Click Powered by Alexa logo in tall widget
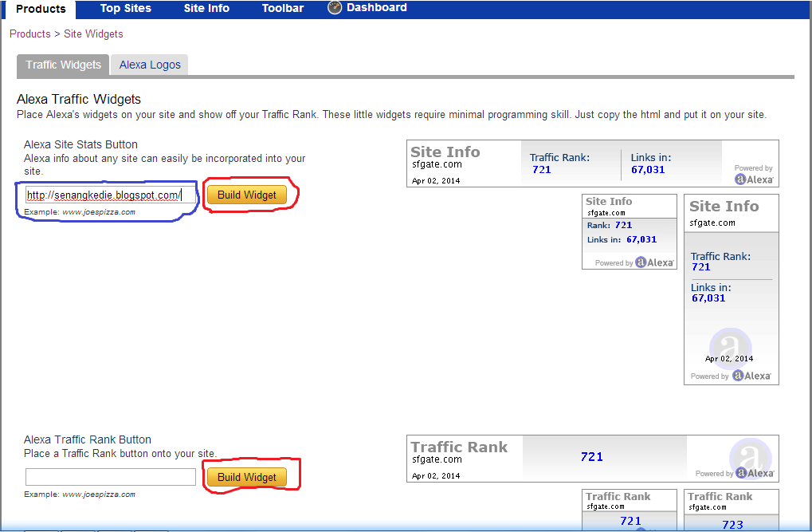This screenshot has width=812, height=532. click(x=751, y=376)
